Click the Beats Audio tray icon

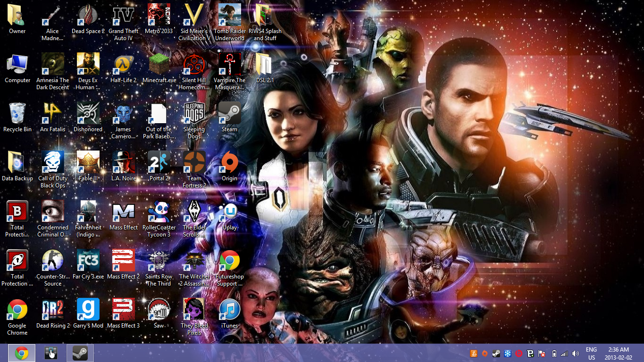[x=519, y=353]
